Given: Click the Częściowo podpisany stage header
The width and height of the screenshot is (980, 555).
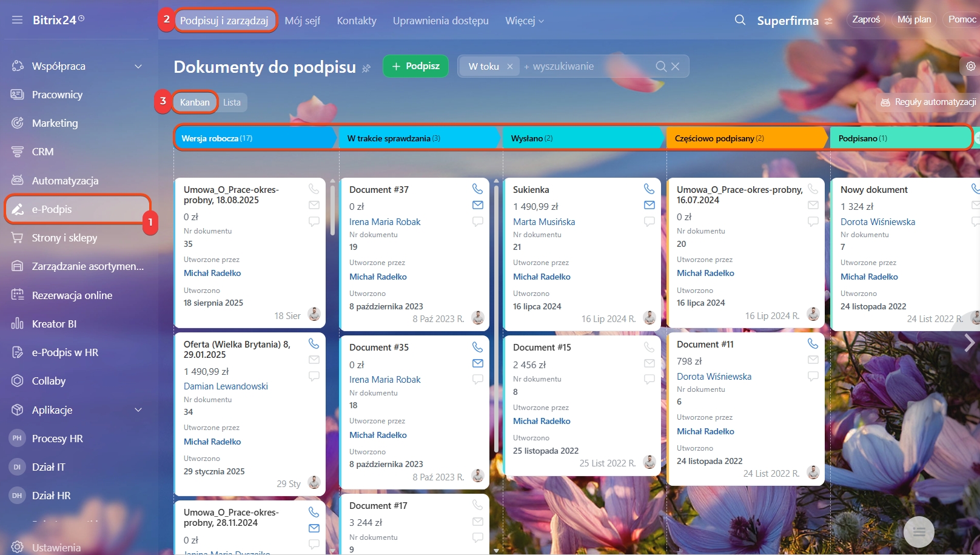Looking at the screenshot, I should coord(747,138).
